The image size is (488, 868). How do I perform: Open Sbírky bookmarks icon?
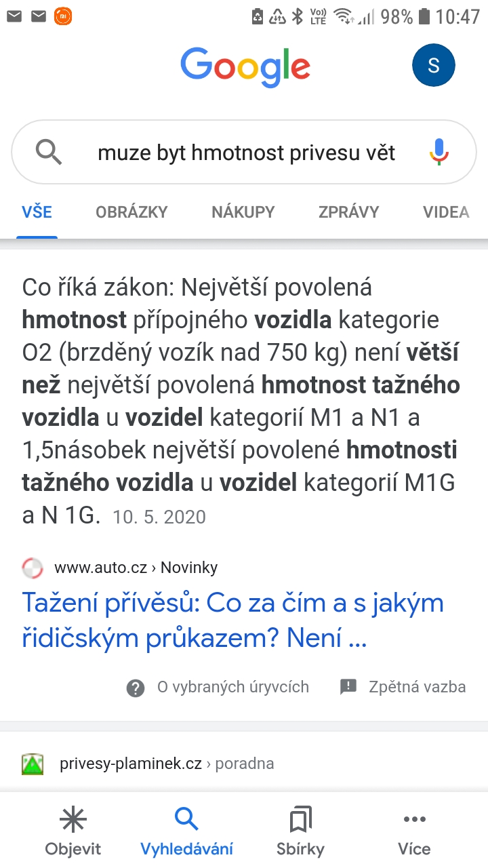[300, 820]
